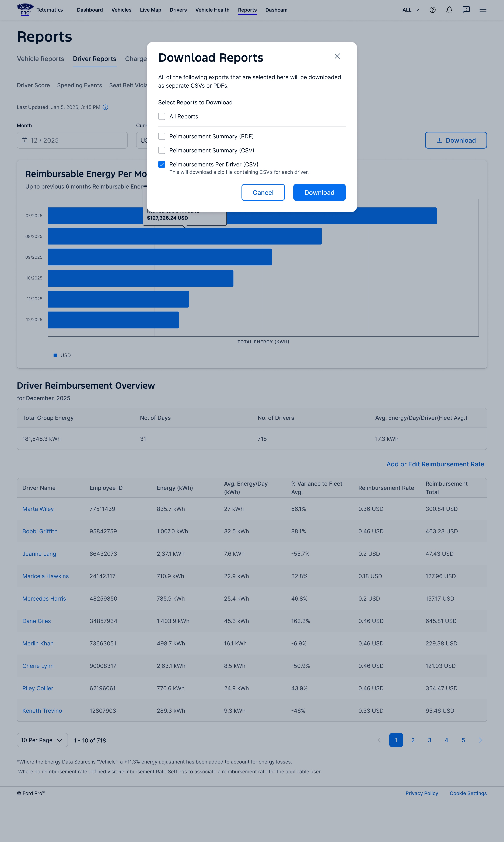Open the hamburger menu at top right
The width and height of the screenshot is (504, 842).
click(x=483, y=9)
